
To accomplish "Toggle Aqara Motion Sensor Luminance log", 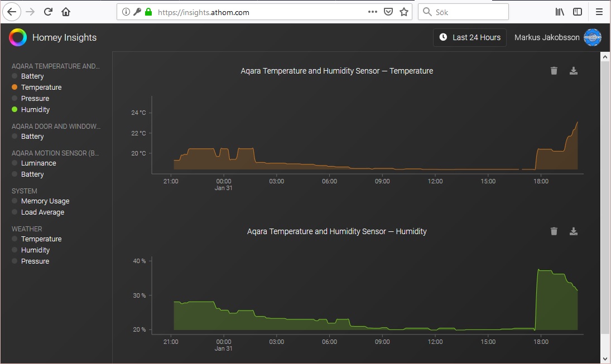I will coord(39,163).
